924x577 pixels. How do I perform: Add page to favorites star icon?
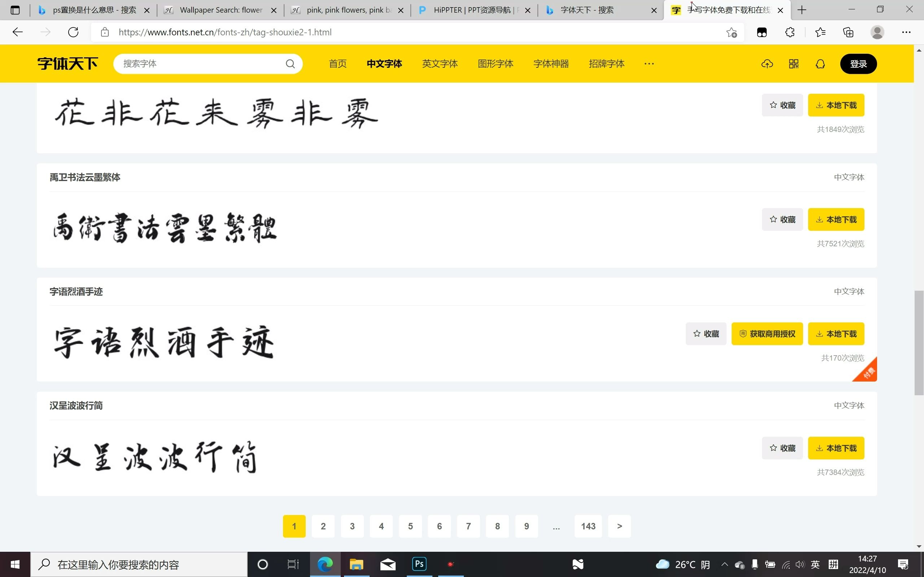[x=731, y=32]
